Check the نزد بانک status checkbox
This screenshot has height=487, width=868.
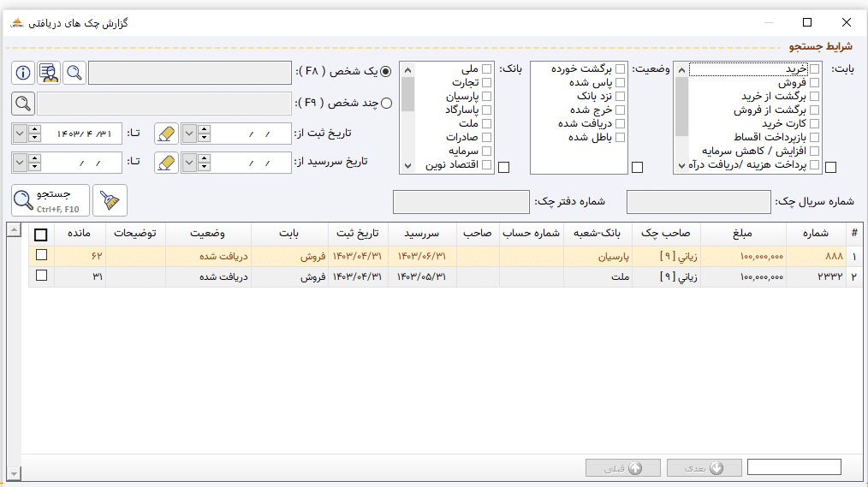click(x=620, y=97)
